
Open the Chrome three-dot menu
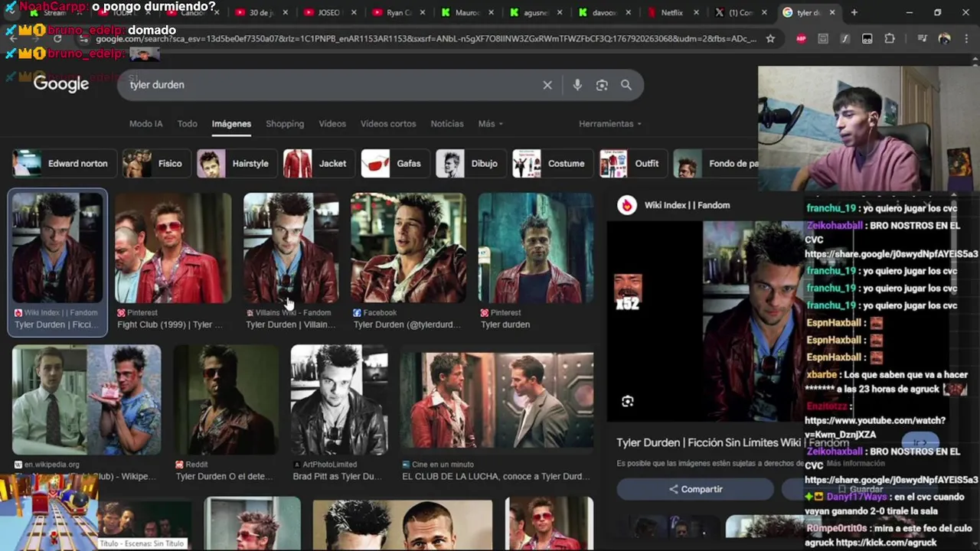tap(965, 38)
